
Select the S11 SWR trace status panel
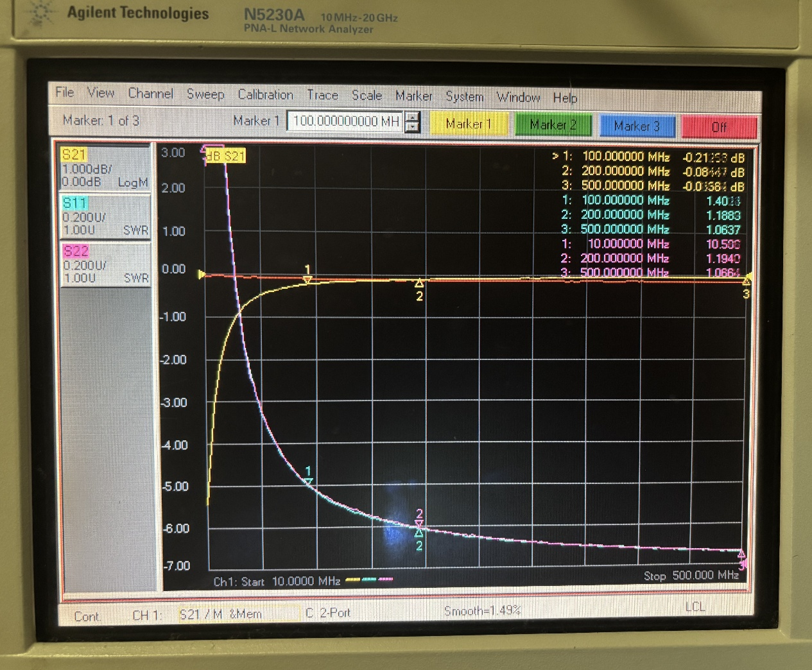click(105, 216)
